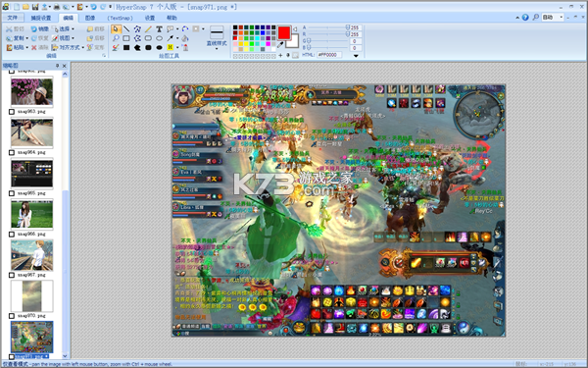
Task: Select the hollow ellipse tool
Action: 160,38
